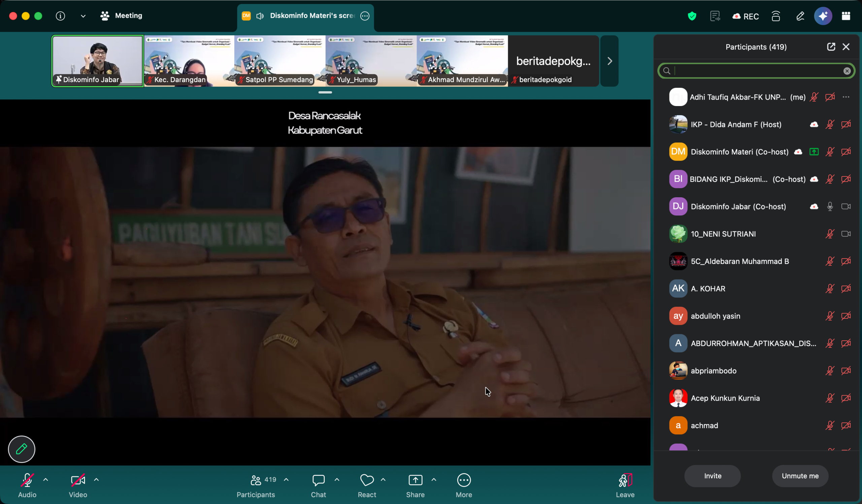The height and width of the screenshot is (504, 862).
Task: Select the annotation pencil tool
Action: 21,449
